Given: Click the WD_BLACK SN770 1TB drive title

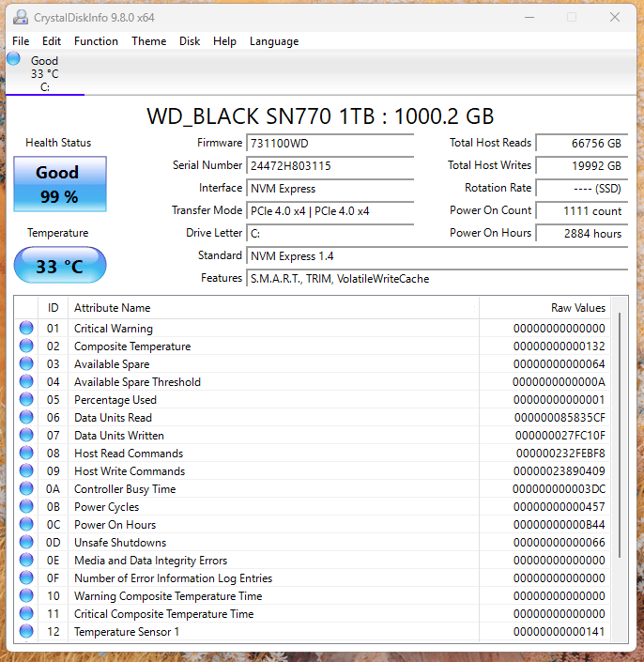Looking at the screenshot, I should coord(320,116).
